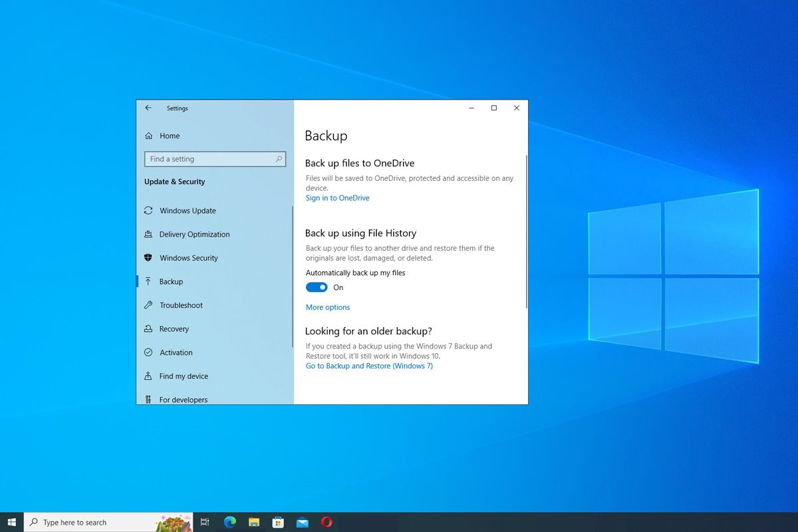This screenshot has height=532, width=798.
Task: Click the Sign in to OneDrive link
Action: [337, 198]
